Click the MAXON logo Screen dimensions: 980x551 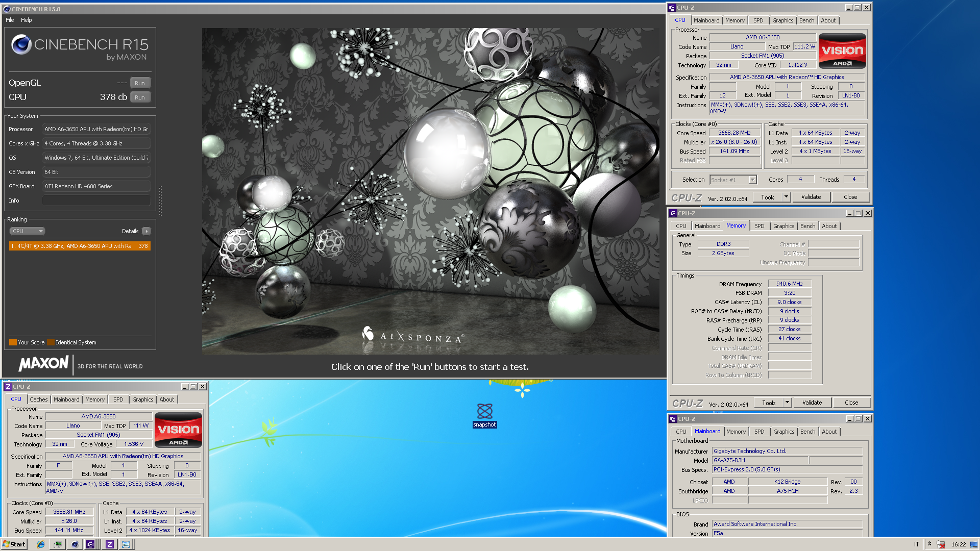[43, 363]
